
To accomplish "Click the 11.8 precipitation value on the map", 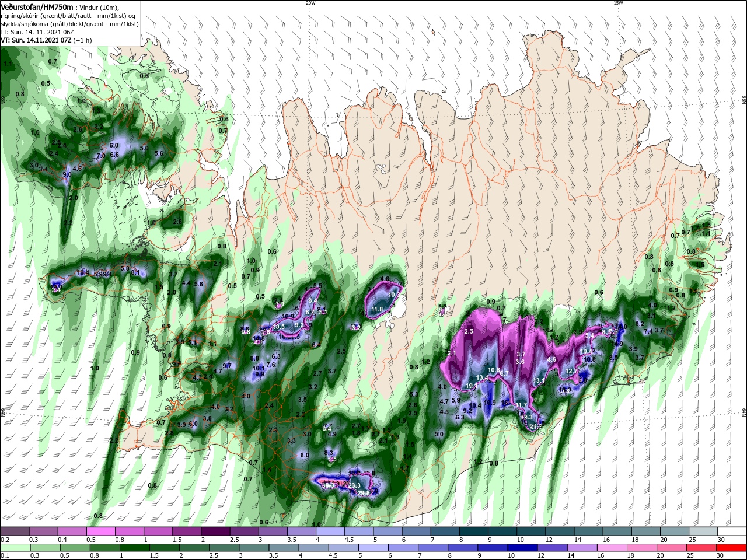I will tap(377, 309).
